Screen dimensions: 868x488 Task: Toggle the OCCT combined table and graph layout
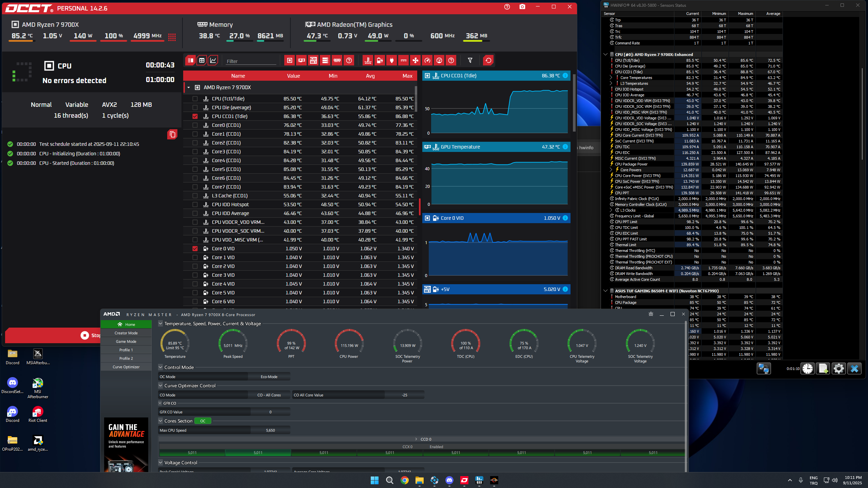[191, 60]
